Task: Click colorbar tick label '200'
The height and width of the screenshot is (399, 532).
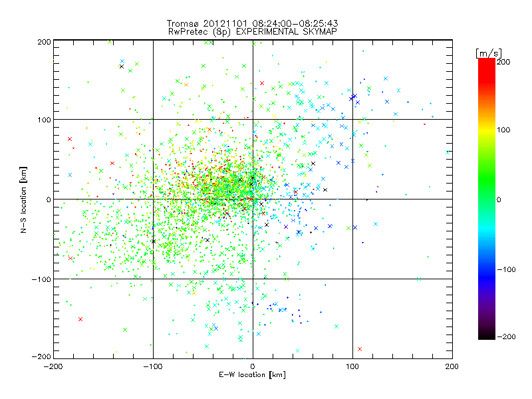Action: [503, 62]
